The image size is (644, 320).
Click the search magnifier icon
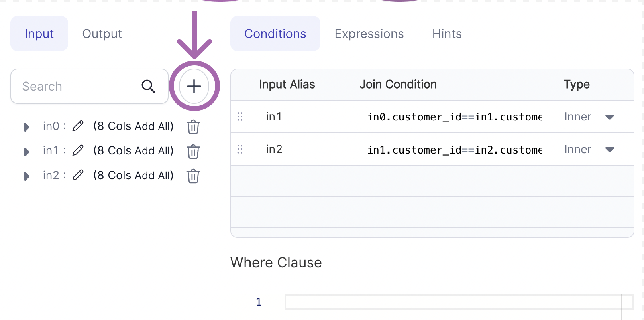pos(148,86)
